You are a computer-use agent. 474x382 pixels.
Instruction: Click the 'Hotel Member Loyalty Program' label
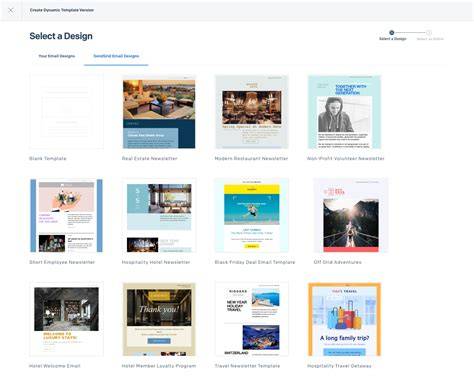[159, 366]
